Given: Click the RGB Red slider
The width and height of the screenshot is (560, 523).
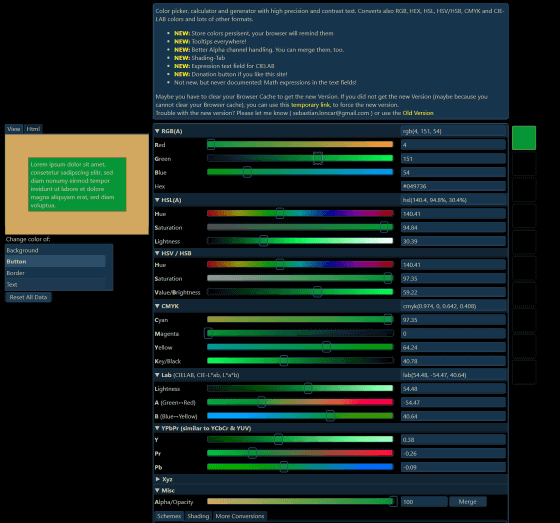Looking at the screenshot, I should coord(300,144).
